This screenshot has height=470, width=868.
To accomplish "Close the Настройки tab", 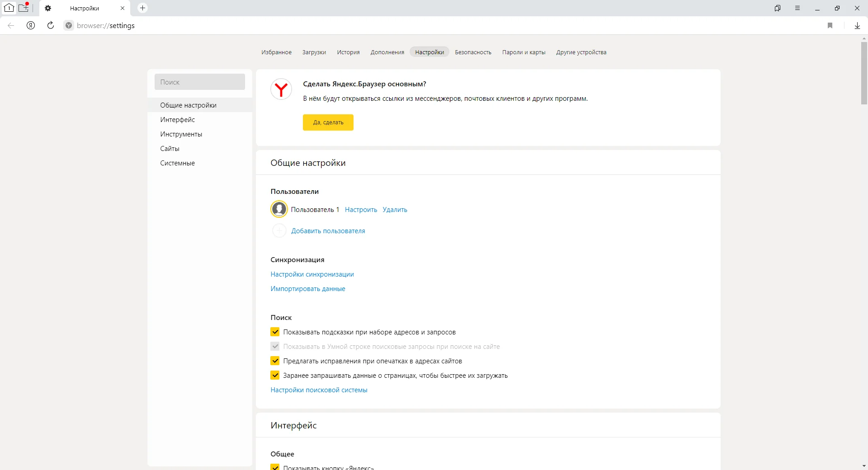I will point(123,8).
